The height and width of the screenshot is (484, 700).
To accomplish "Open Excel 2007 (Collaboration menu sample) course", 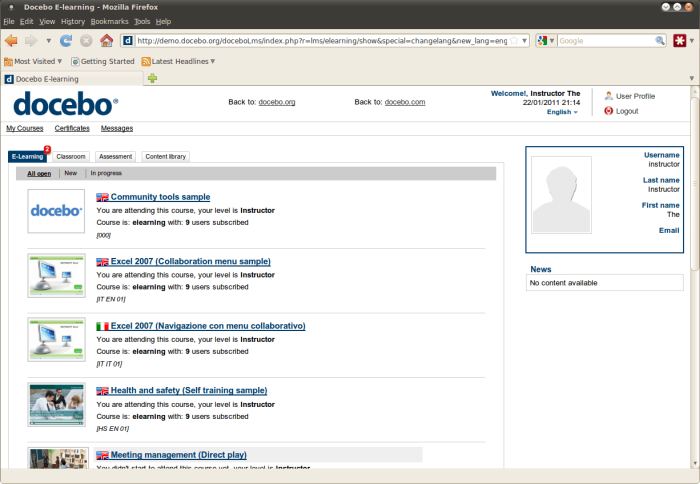I will pos(191,262).
